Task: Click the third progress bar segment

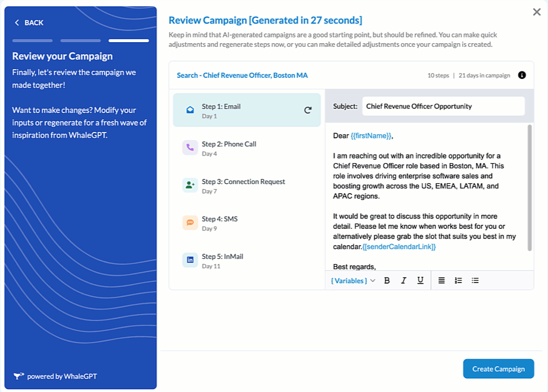Action: tap(129, 40)
